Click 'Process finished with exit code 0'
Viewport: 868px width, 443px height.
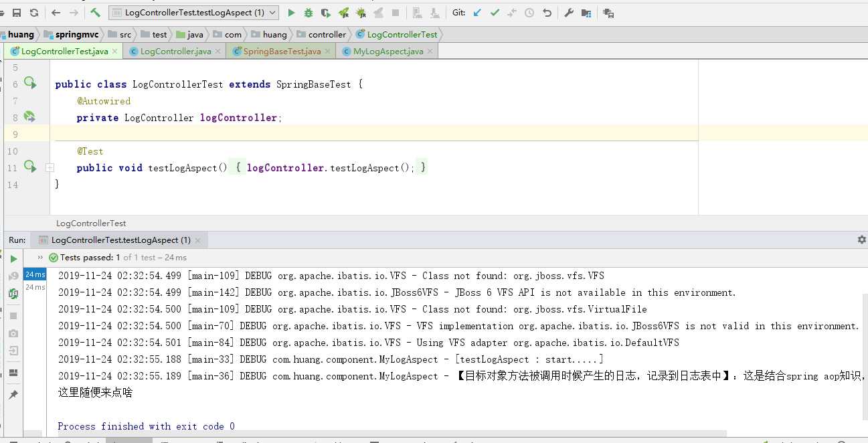(x=146, y=426)
